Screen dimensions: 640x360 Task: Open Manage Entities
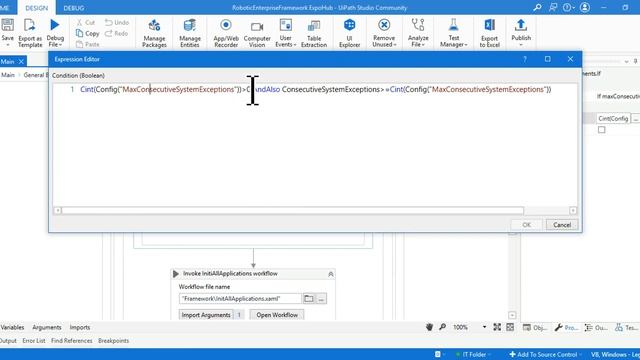tap(190, 33)
